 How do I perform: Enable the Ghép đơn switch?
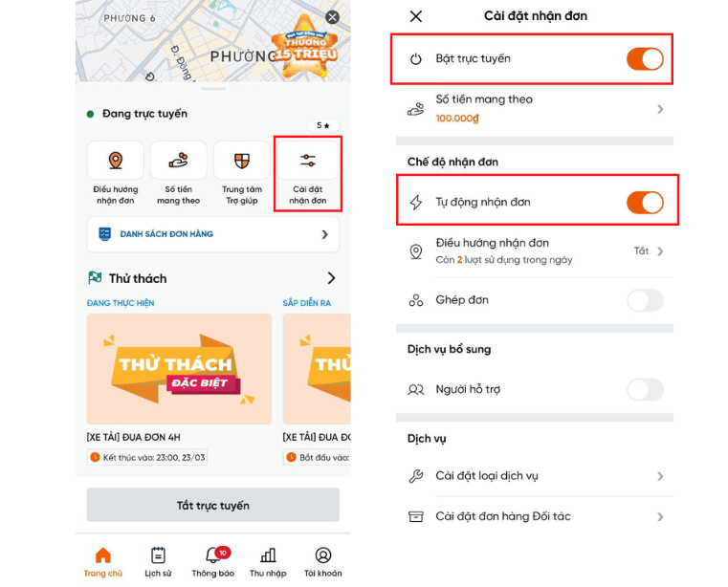pyautogui.click(x=645, y=300)
